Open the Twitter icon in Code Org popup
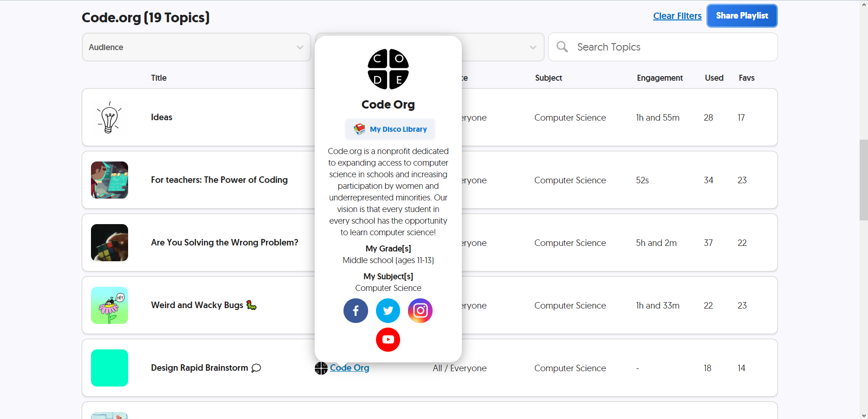The width and height of the screenshot is (868, 419). pos(388,310)
